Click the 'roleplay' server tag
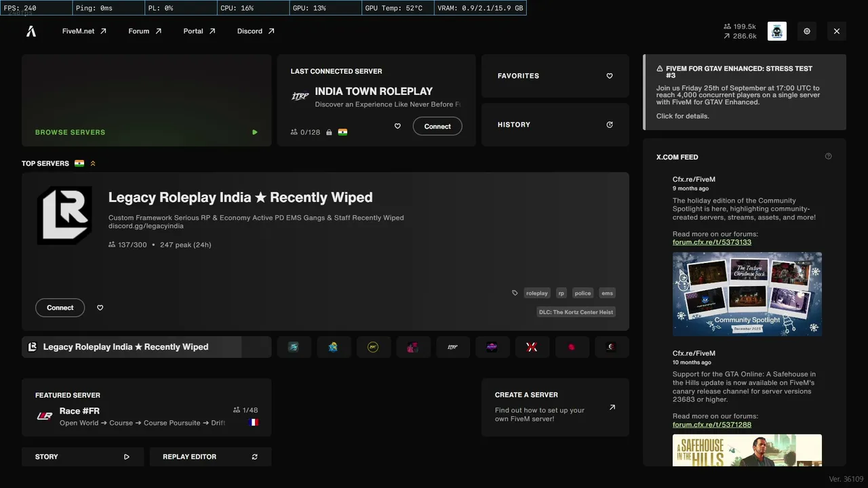This screenshot has height=488, width=868. 537,293
